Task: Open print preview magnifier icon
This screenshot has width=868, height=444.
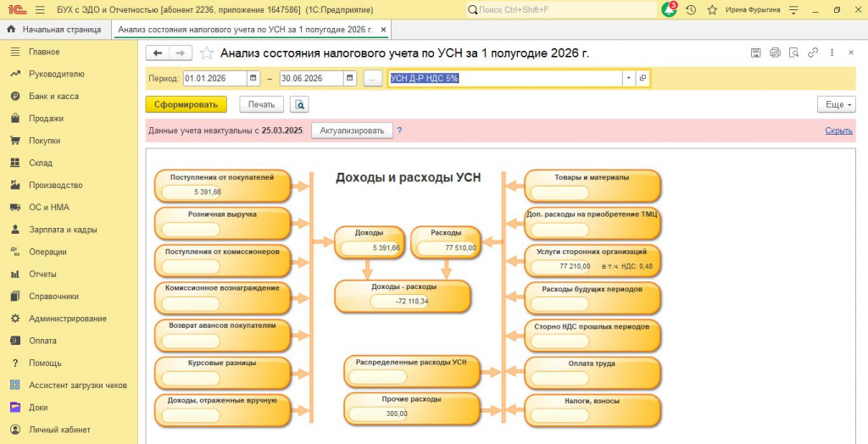Action: pos(299,104)
